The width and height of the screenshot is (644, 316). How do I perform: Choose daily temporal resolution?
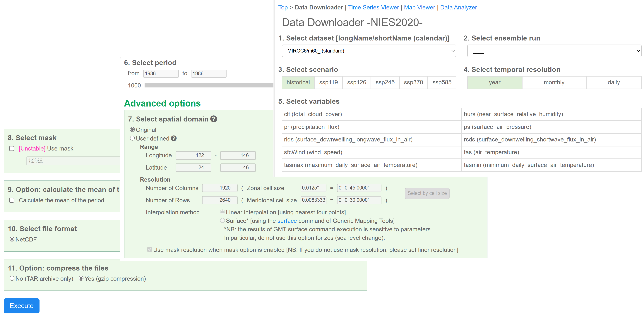coord(614,82)
